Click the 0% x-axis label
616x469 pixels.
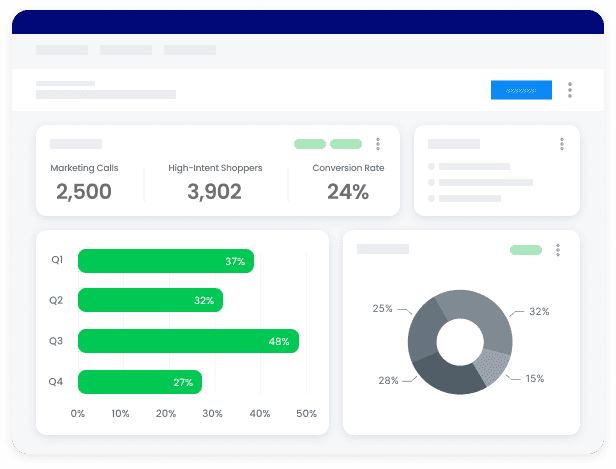[x=77, y=413]
